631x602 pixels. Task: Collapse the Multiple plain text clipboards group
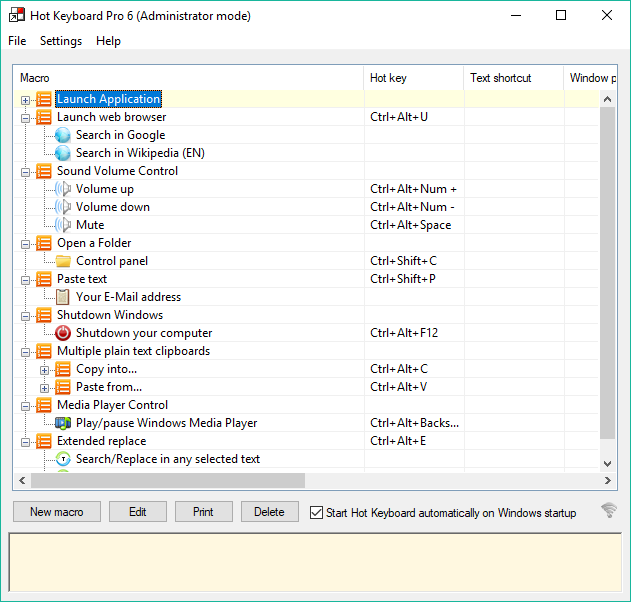click(x=25, y=352)
